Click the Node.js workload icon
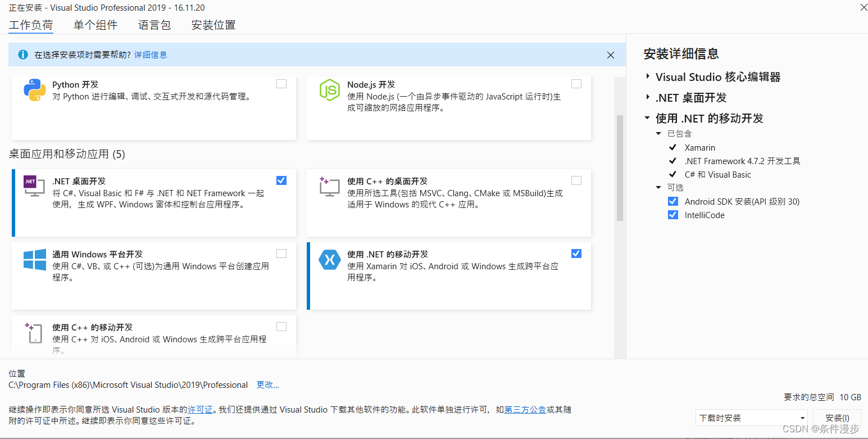The width and height of the screenshot is (868, 439). tap(330, 90)
